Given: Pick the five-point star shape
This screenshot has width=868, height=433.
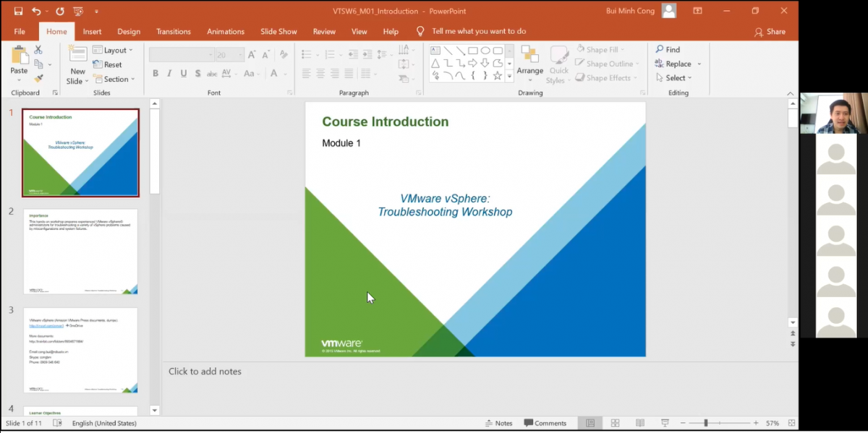Looking at the screenshot, I should pyautogui.click(x=498, y=75).
